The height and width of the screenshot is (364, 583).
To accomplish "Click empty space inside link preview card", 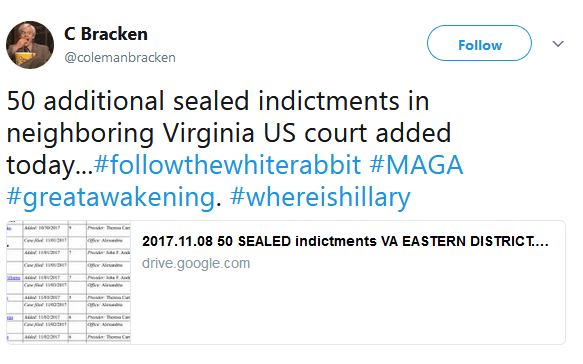I will coord(348,309).
